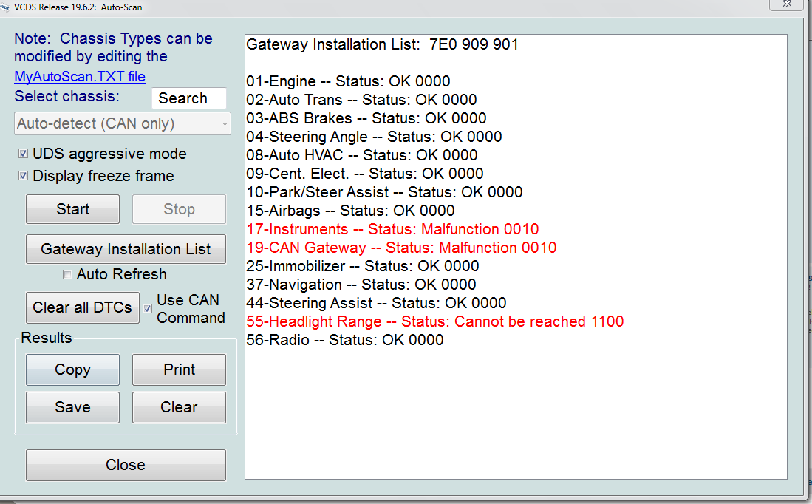Select the 55-Headlight Range Cannot be reached line
This screenshot has height=504, width=812.
tap(435, 321)
